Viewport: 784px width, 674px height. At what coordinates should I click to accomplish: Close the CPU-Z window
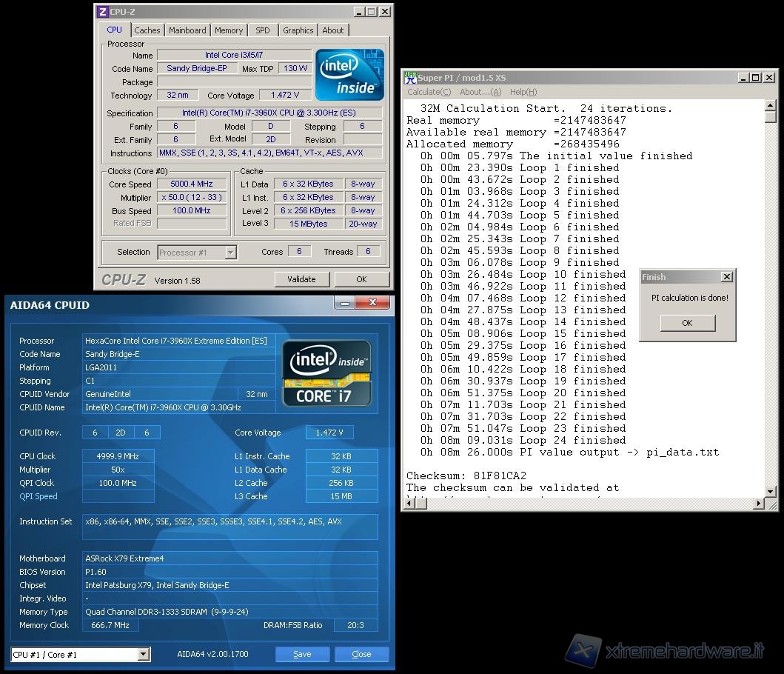click(385, 12)
